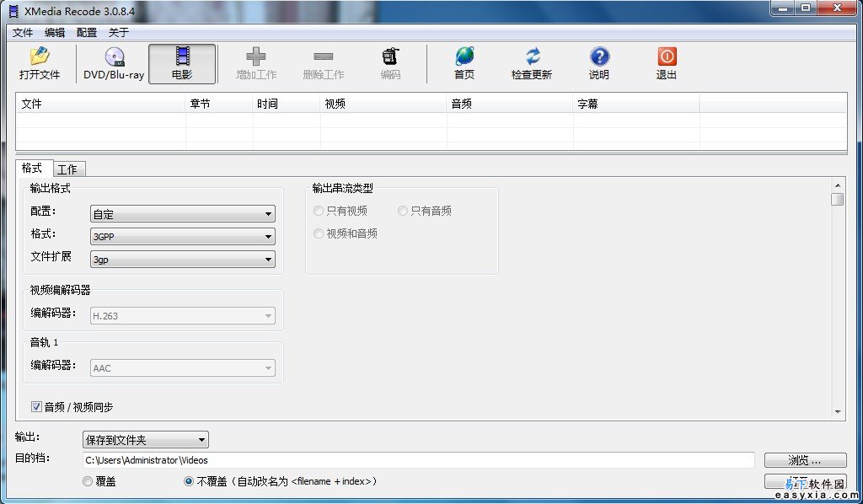Image resolution: width=863 pixels, height=504 pixels.
Task: Open the audio codec dropdown AAC
Action: tap(182, 368)
